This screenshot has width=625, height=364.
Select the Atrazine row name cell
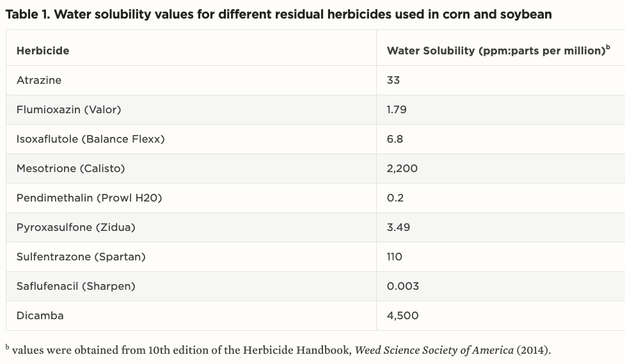coord(39,80)
